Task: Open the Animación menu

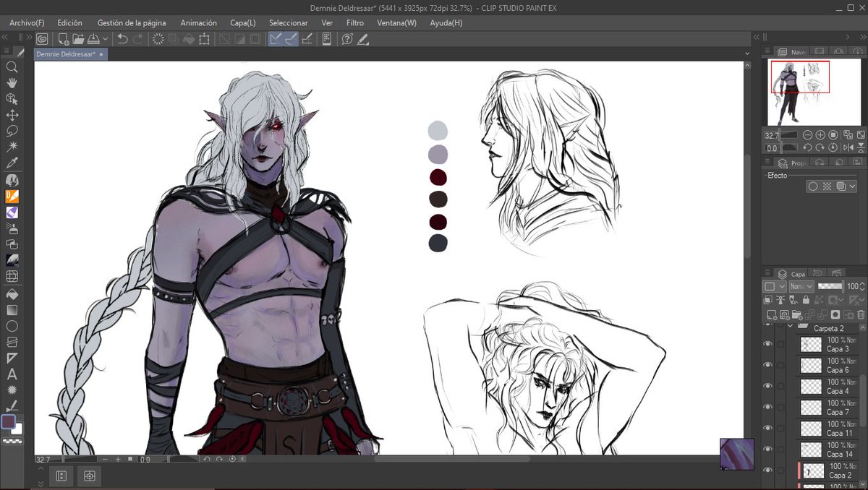Action: pyautogui.click(x=198, y=23)
